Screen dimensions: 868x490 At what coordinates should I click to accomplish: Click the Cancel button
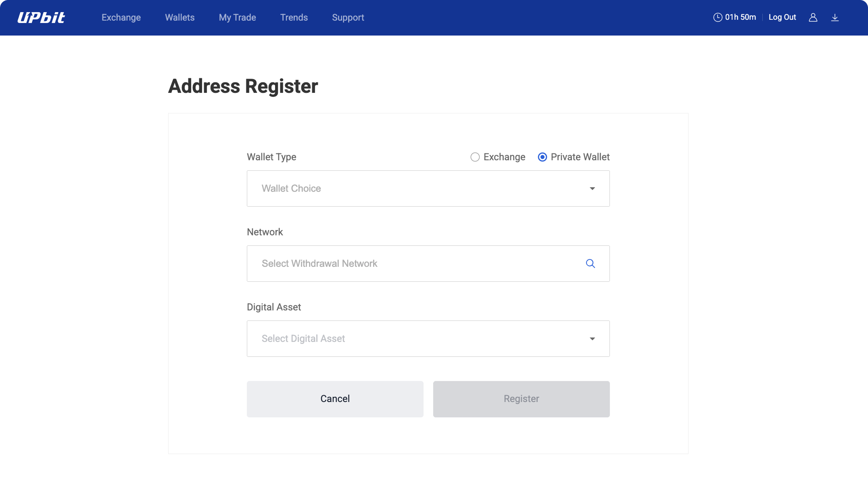335,399
